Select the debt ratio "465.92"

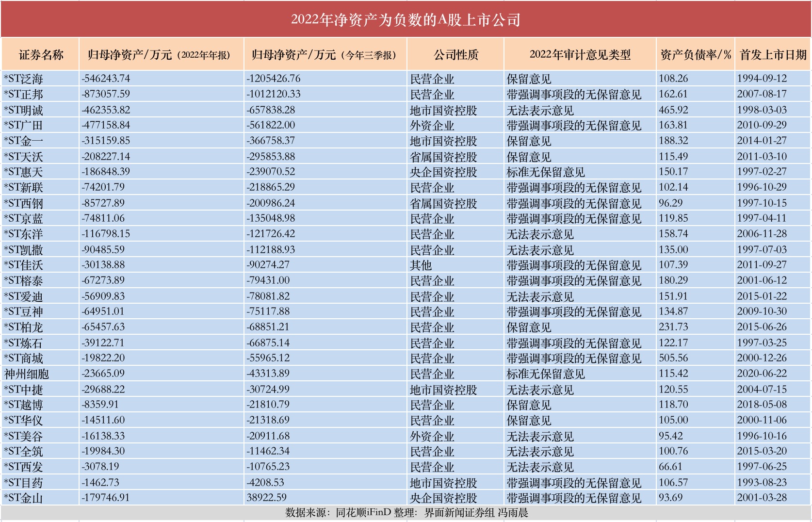tap(673, 110)
